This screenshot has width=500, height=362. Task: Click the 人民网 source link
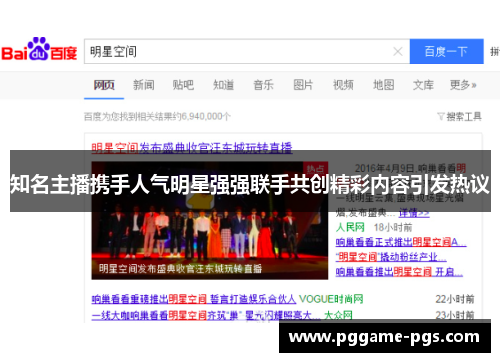pos(350,227)
